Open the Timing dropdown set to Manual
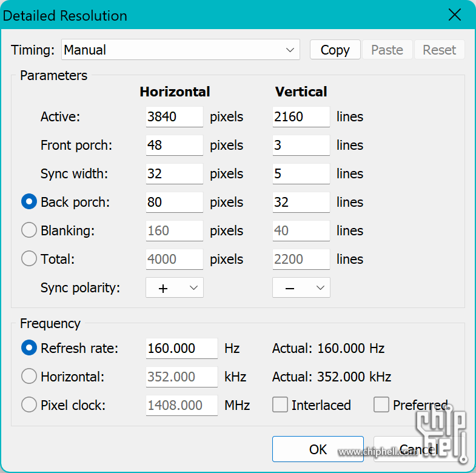 click(x=181, y=50)
